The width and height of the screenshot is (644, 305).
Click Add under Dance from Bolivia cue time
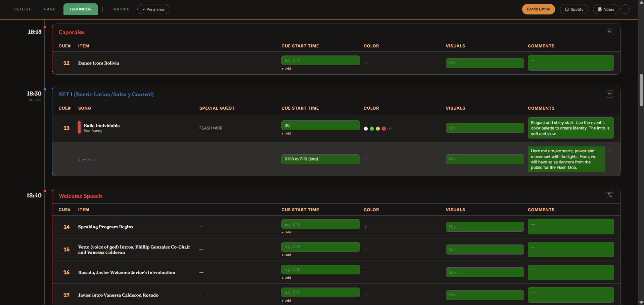pyautogui.click(x=286, y=69)
